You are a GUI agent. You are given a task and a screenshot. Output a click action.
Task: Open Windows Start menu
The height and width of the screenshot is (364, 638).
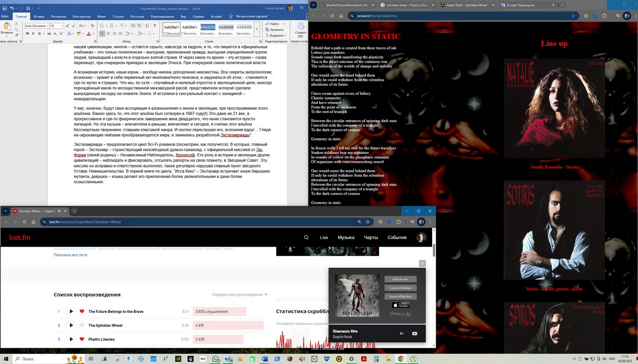tap(6, 359)
